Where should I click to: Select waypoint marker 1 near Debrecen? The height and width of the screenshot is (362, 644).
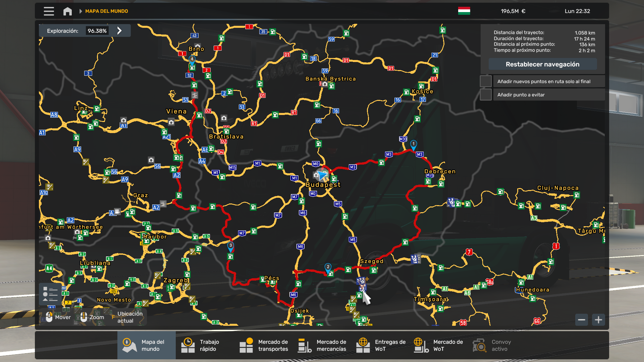[x=414, y=144]
